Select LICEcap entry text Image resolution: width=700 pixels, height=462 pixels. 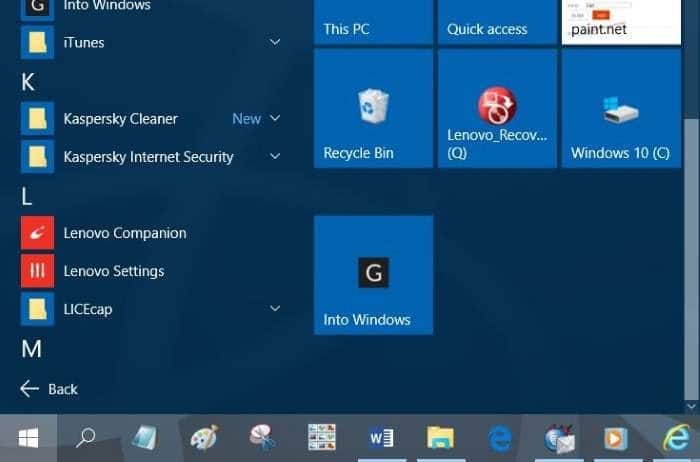(88, 309)
